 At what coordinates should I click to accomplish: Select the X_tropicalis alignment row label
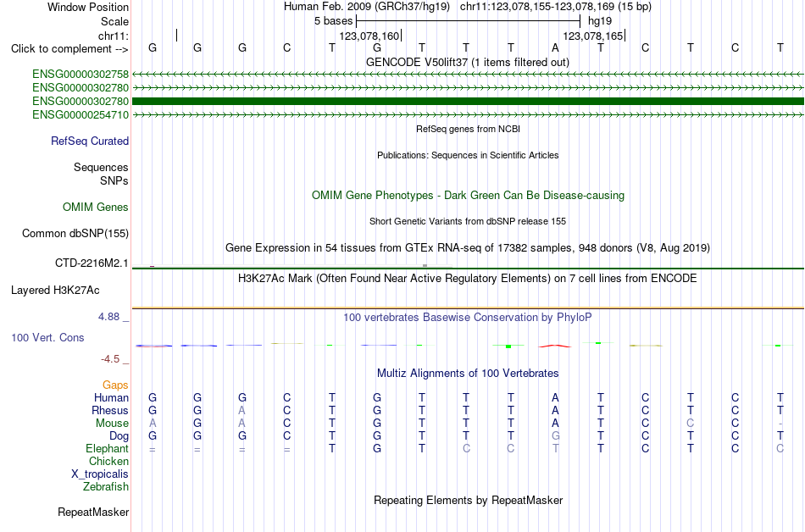pos(100,474)
